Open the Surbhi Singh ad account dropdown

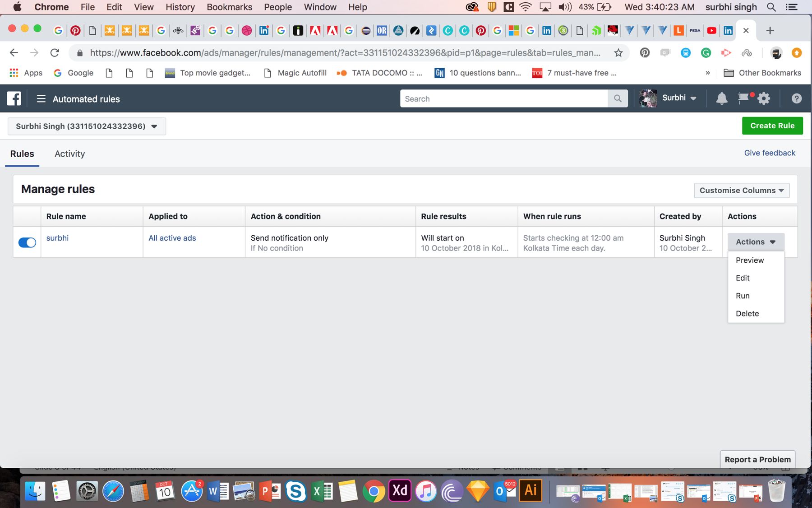pos(87,126)
